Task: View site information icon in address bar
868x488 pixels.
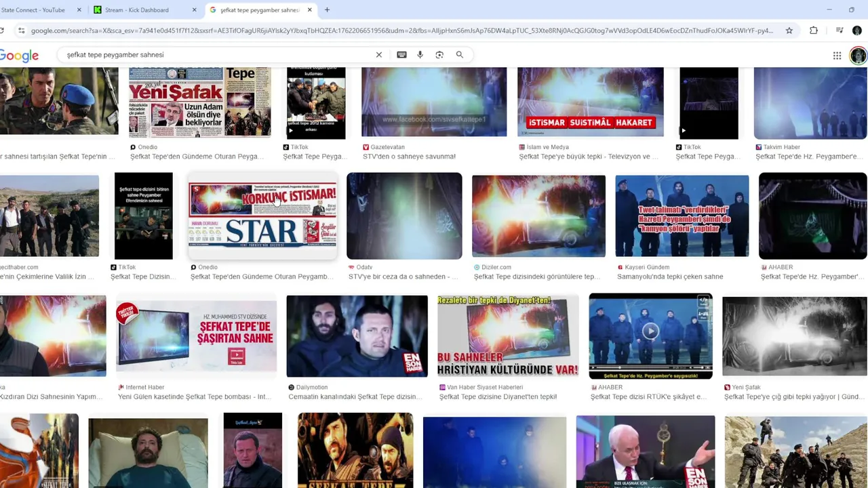Action: click(22, 30)
